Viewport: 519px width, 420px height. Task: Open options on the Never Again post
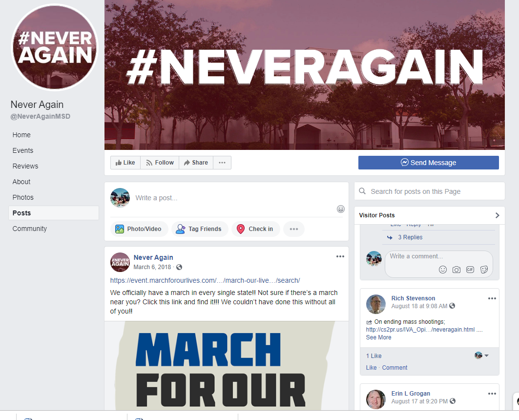[x=340, y=256]
